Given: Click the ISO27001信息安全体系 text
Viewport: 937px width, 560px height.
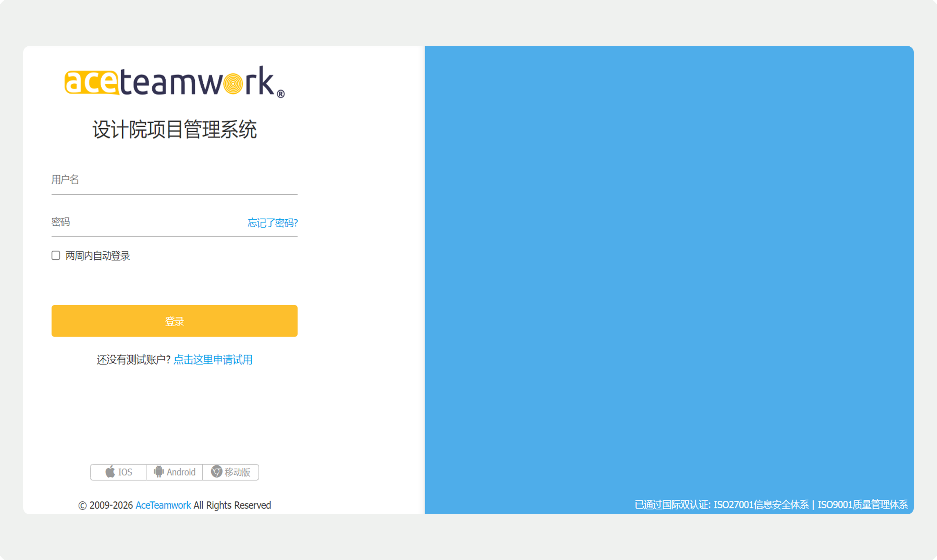Looking at the screenshot, I should coord(761,504).
